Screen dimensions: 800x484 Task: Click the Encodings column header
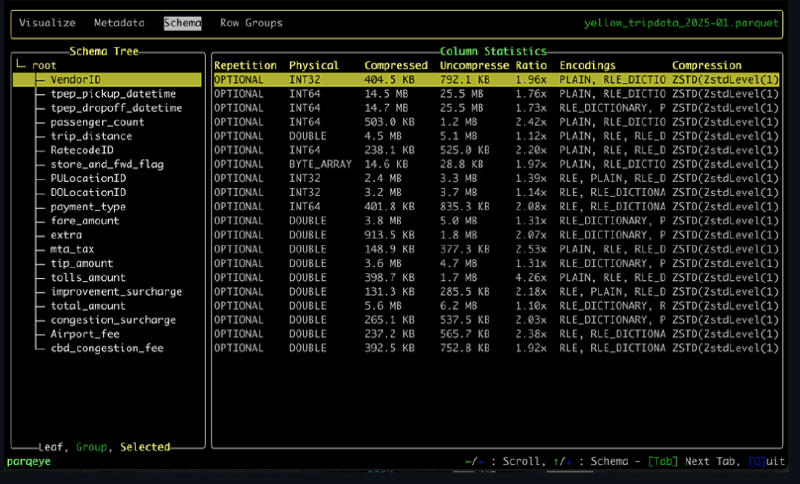click(587, 65)
